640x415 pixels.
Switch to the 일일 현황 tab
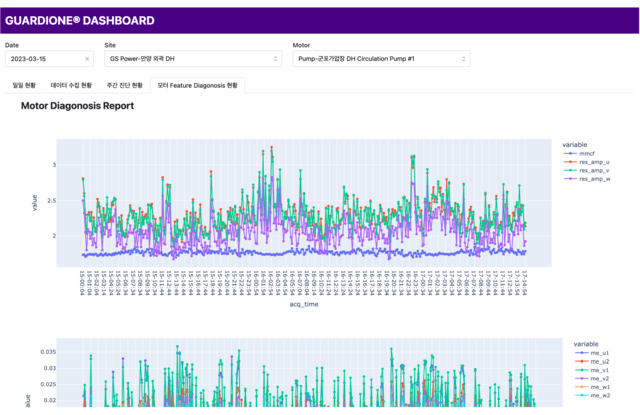click(x=24, y=85)
